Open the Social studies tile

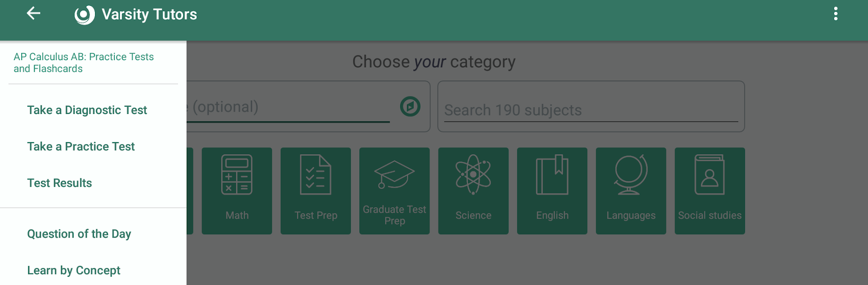pyautogui.click(x=709, y=190)
